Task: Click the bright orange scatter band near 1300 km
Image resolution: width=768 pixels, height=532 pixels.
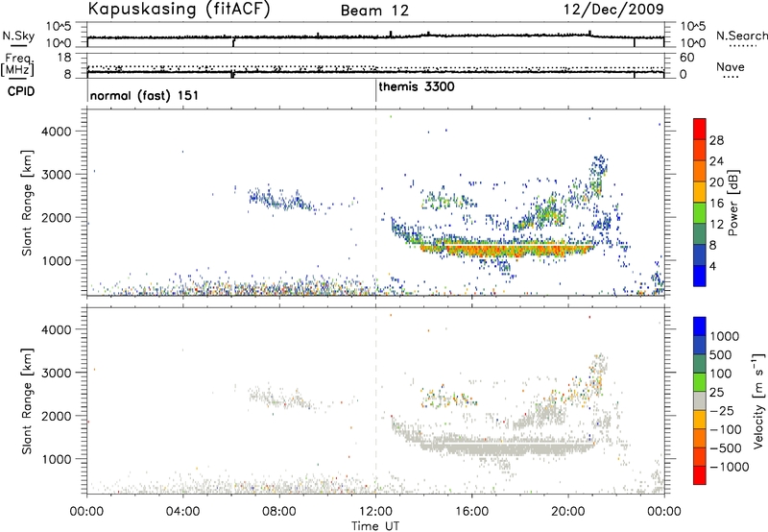Action: (x=507, y=249)
